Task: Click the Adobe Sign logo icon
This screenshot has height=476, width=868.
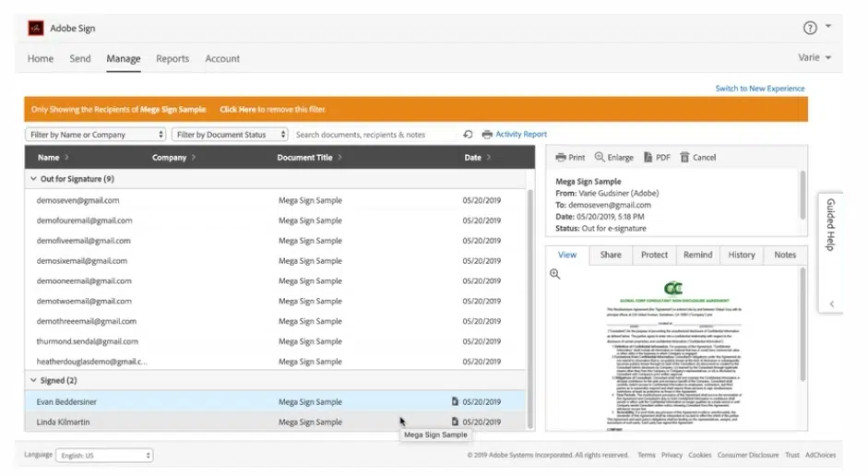Action: [x=36, y=28]
